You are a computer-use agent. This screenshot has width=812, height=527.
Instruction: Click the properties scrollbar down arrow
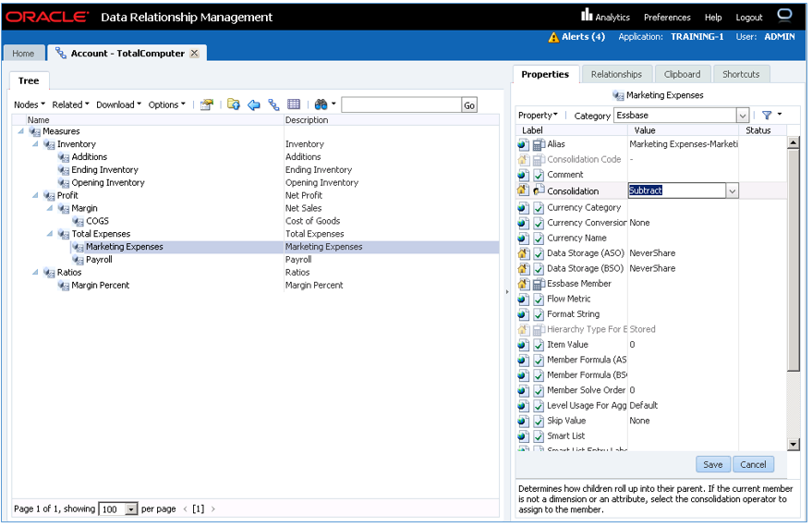[793, 444]
